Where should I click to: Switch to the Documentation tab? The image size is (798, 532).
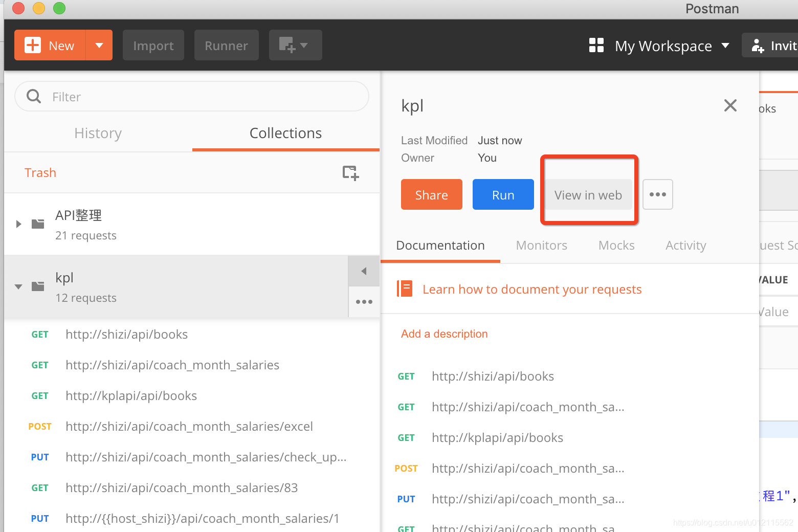pos(440,246)
